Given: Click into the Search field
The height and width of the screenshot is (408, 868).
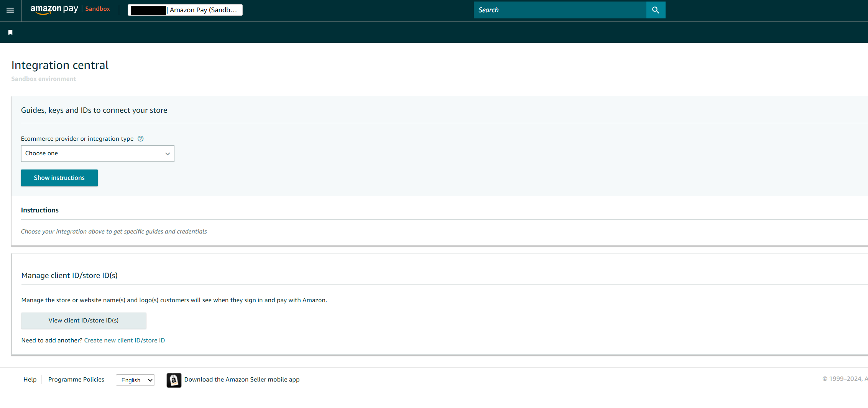Looking at the screenshot, I should [x=560, y=10].
